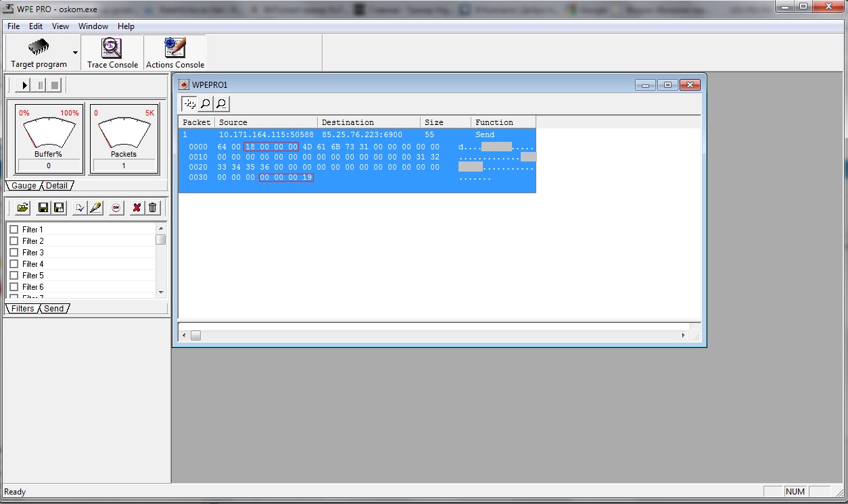Click the first magnifier icon in WPEPRO1
Viewport: 848px width, 504px height.
click(x=205, y=103)
